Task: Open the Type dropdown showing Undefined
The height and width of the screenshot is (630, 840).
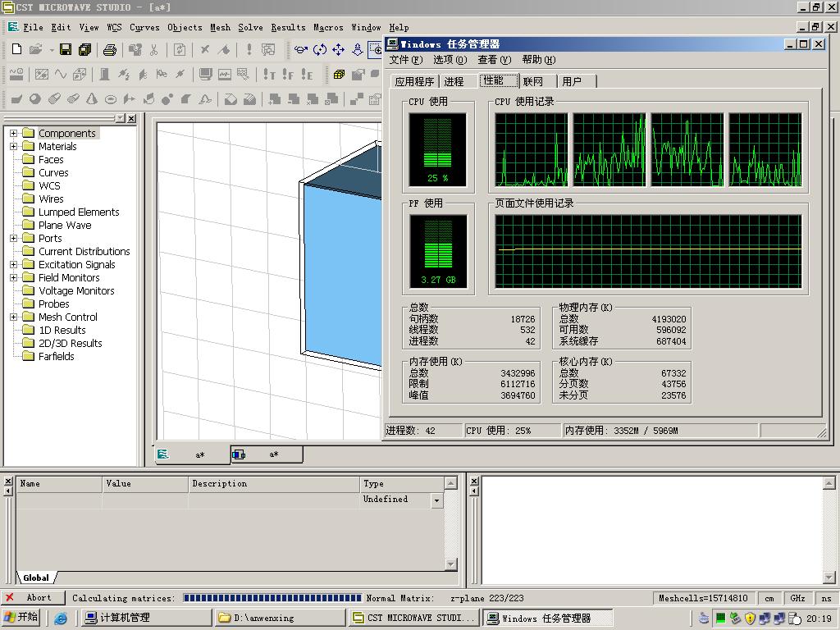Action: pyautogui.click(x=437, y=500)
